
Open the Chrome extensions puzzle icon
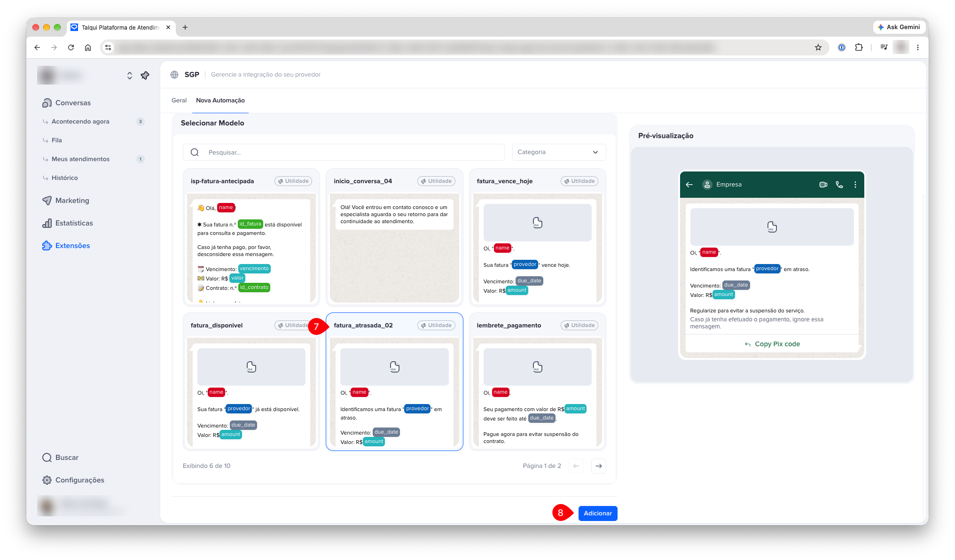tap(859, 47)
